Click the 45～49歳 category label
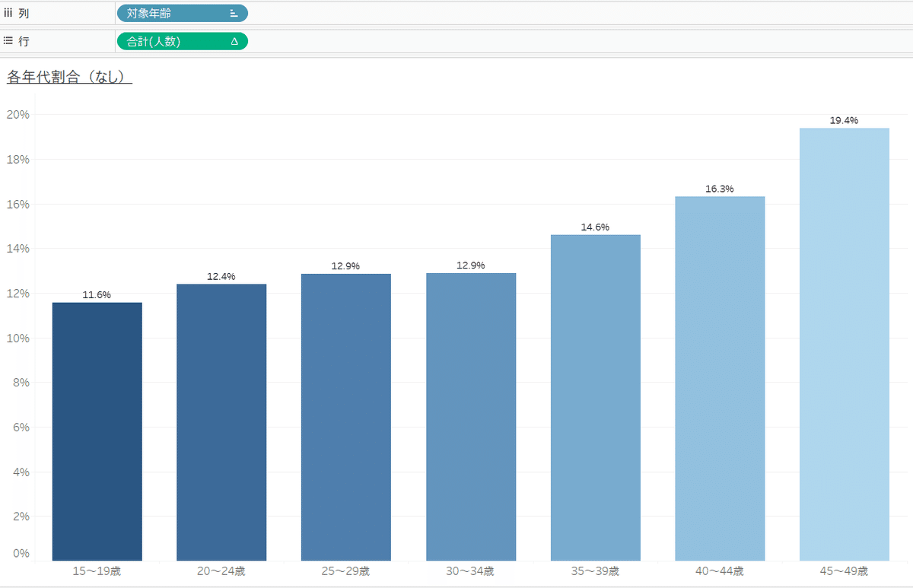The width and height of the screenshot is (913, 588). [845, 571]
